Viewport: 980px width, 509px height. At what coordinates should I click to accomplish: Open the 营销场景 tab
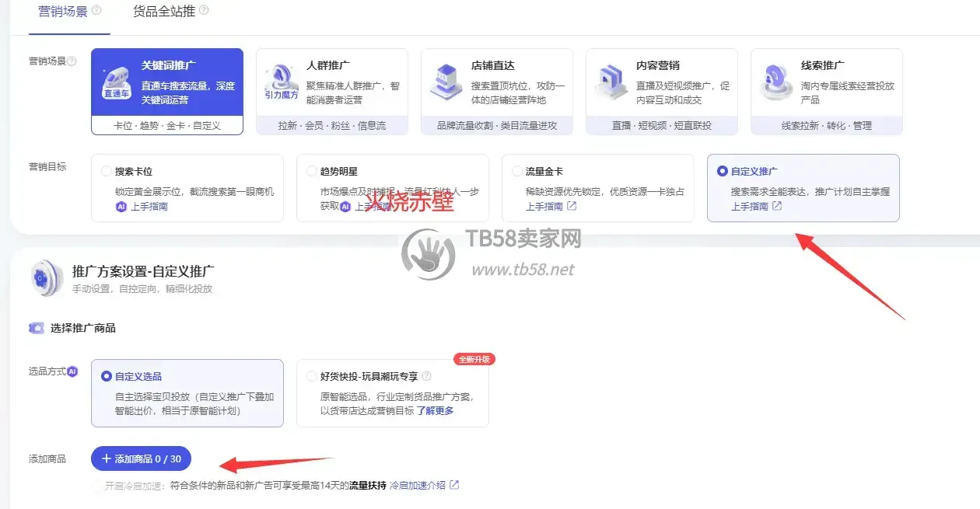63,11
